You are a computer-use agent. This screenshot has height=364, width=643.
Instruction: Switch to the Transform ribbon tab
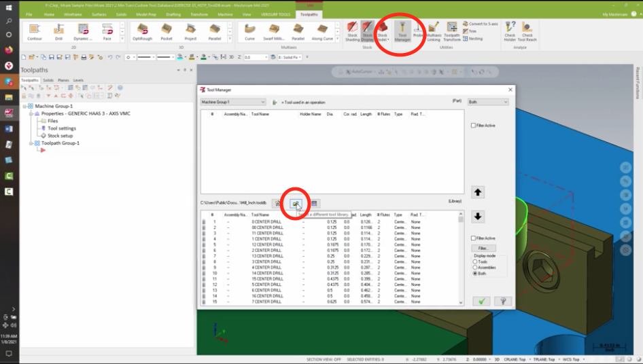pyautogui.click(x=199, y=14)
